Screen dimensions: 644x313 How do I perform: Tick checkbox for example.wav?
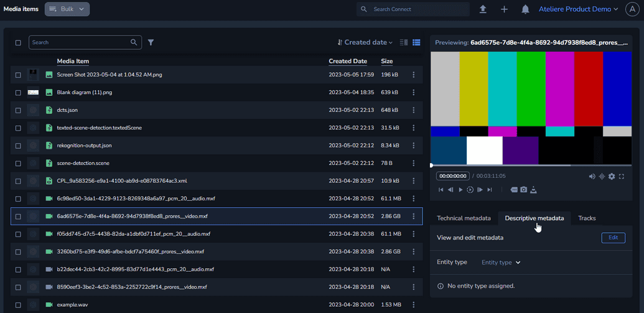click(18, 305)
